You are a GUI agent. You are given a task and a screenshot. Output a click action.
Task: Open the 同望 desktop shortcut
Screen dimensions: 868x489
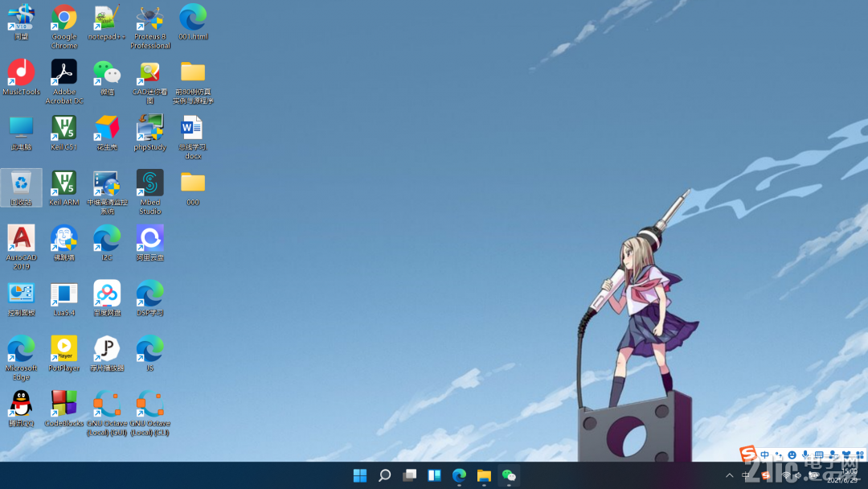pos(21,23)
